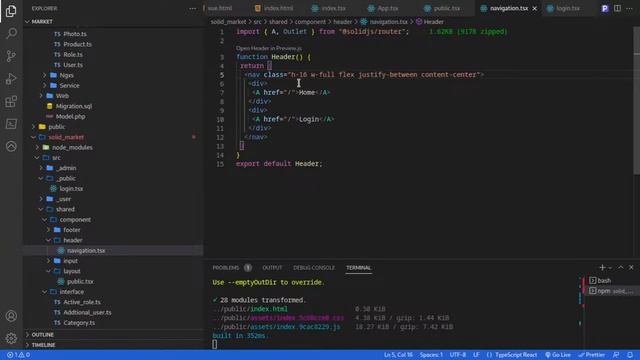
Task: Open the Accounts menu icon
Action: pyautogui.click(x=11, y=316)
